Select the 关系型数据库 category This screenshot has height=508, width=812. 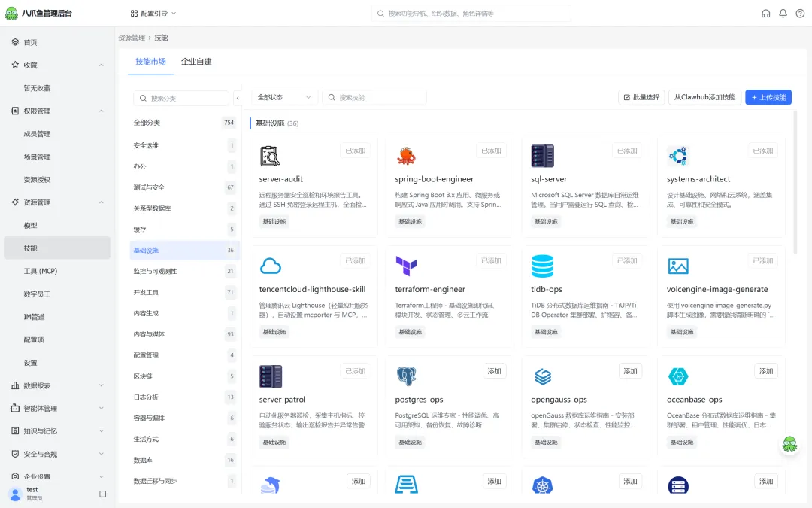pyautogui.click(x=184, y=208)
